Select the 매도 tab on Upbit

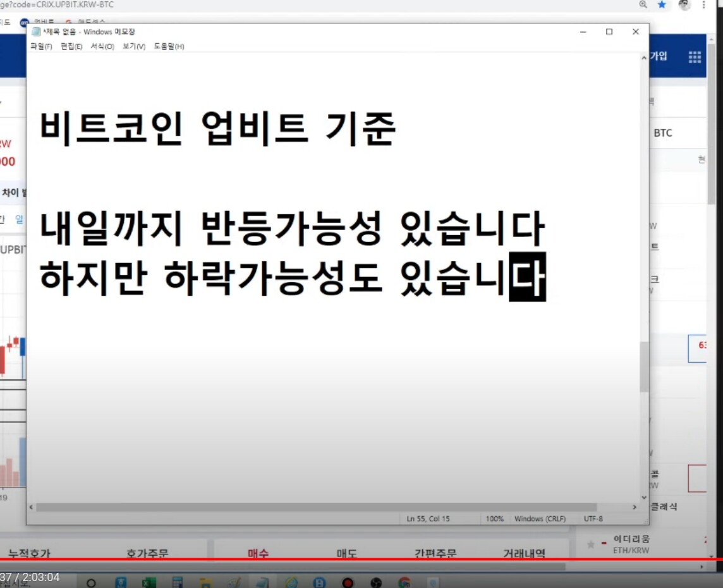[347, 553]
